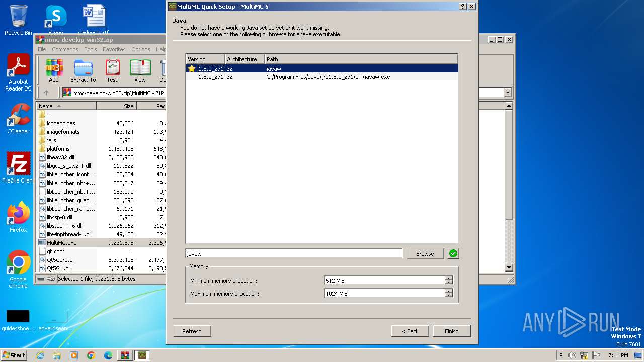Open the saidposts.rtf desktop document

tap(94, 19)
